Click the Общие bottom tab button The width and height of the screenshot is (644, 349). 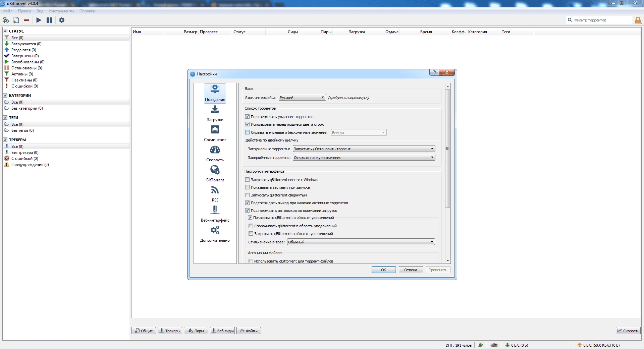click(x=144, y=331)
